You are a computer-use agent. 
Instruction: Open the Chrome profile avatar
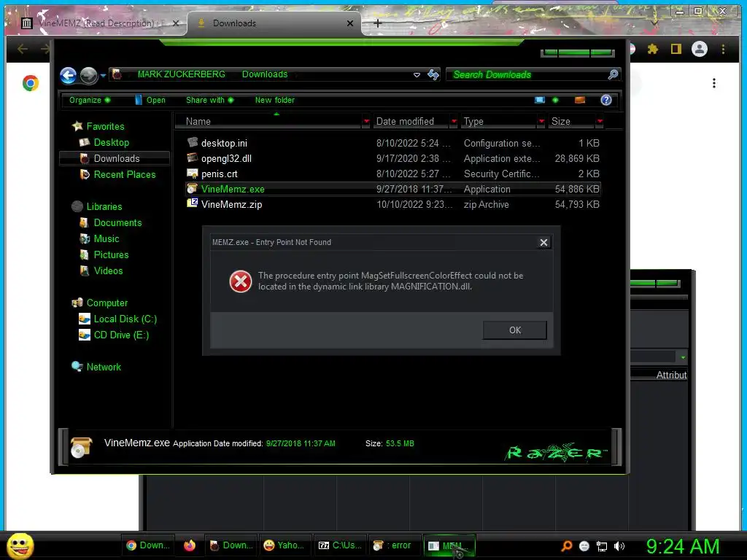(700, 49)
